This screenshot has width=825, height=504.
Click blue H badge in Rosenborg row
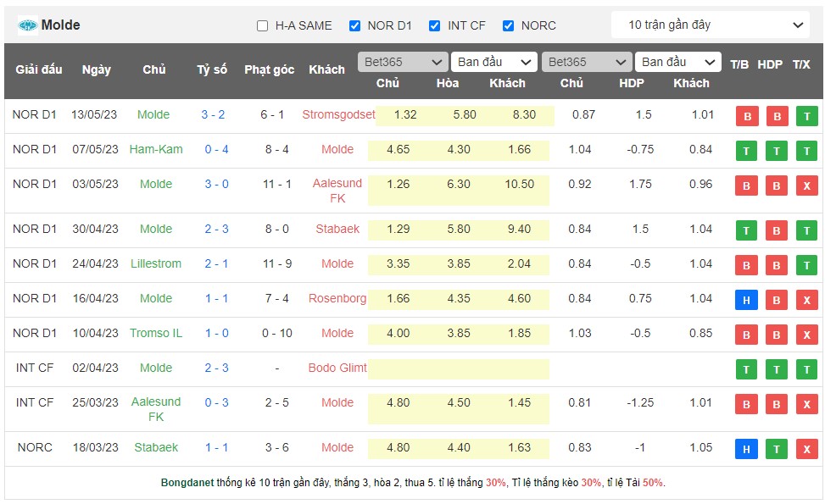[746, 300]
